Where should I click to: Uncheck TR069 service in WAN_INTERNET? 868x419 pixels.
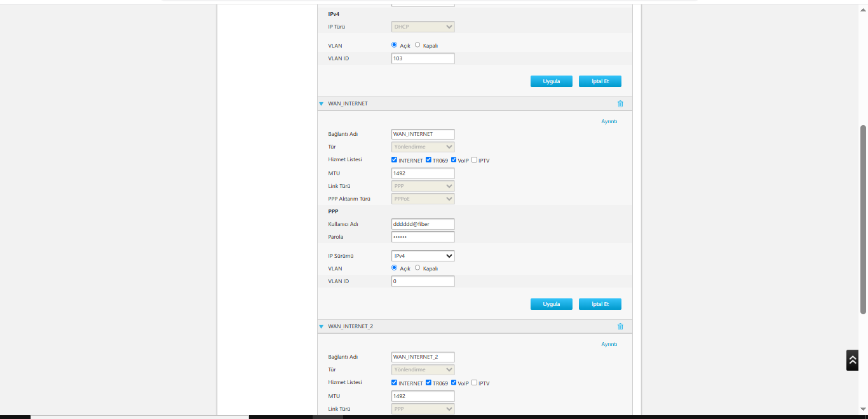[x=429, y=160]
